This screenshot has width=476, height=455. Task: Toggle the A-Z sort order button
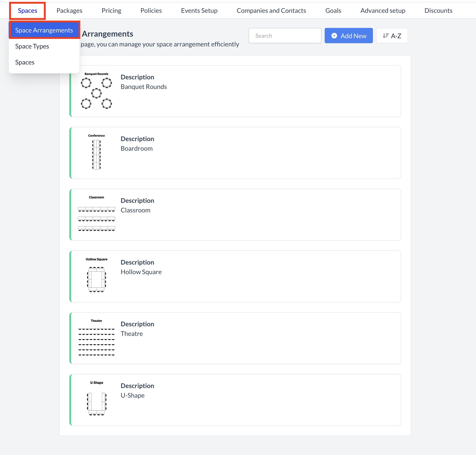[392, 36]
